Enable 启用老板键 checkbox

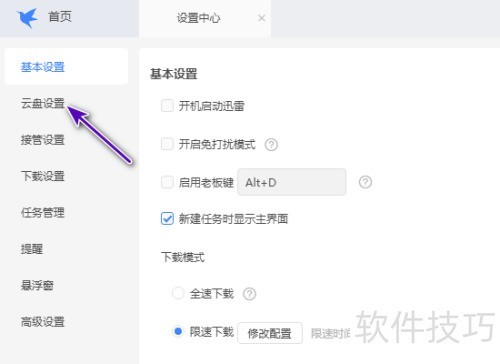pyautogui.click(x=167, y=182)
